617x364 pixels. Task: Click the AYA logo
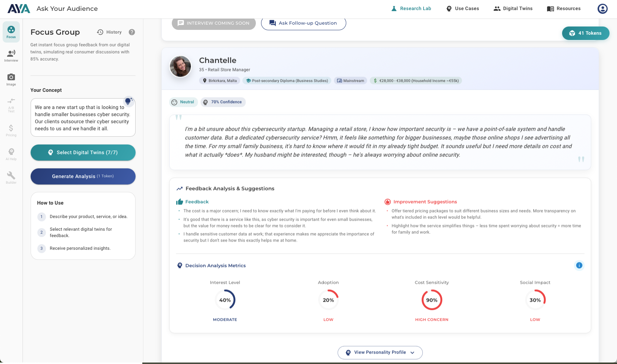point(19,9)
